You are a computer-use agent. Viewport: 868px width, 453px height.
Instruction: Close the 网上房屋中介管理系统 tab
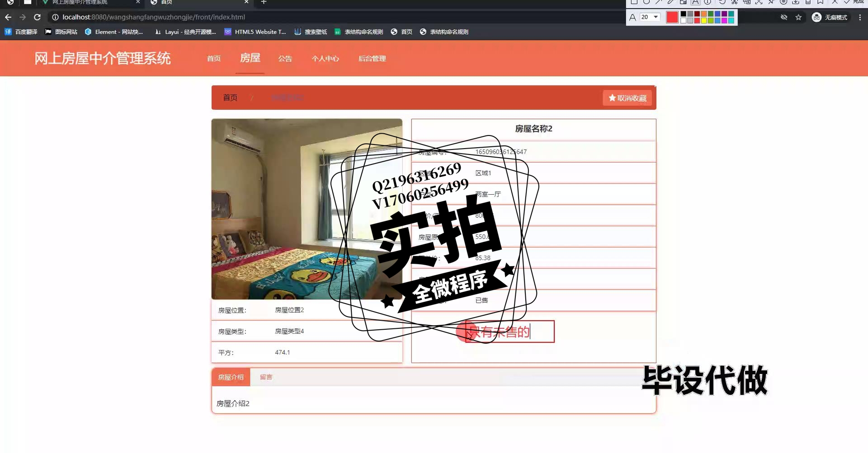point(138,2)
